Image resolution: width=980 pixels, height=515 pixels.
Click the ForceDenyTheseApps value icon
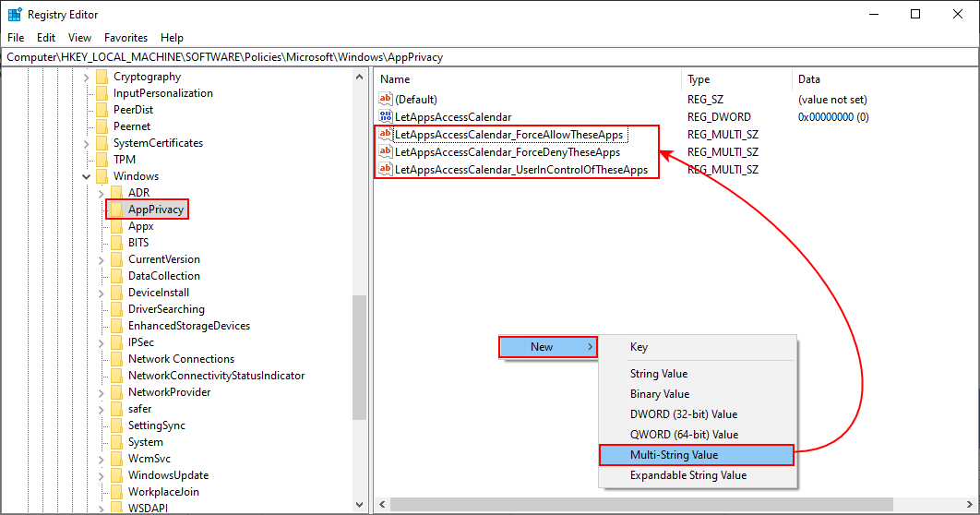(x=386, y=151)
